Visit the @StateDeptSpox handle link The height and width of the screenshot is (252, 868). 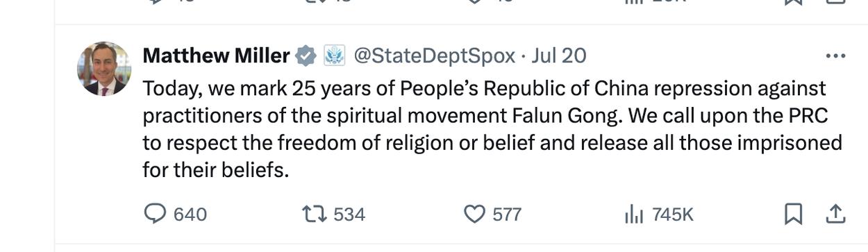435,56
